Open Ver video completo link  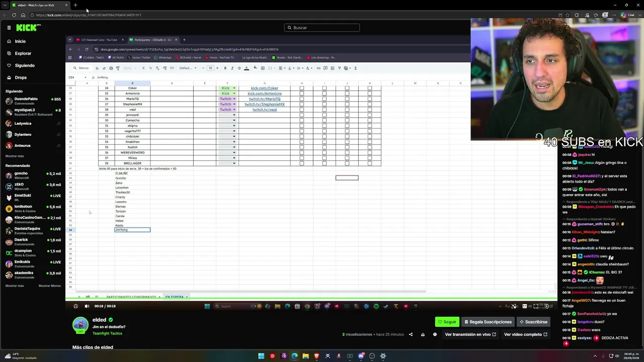coord(526,334)
